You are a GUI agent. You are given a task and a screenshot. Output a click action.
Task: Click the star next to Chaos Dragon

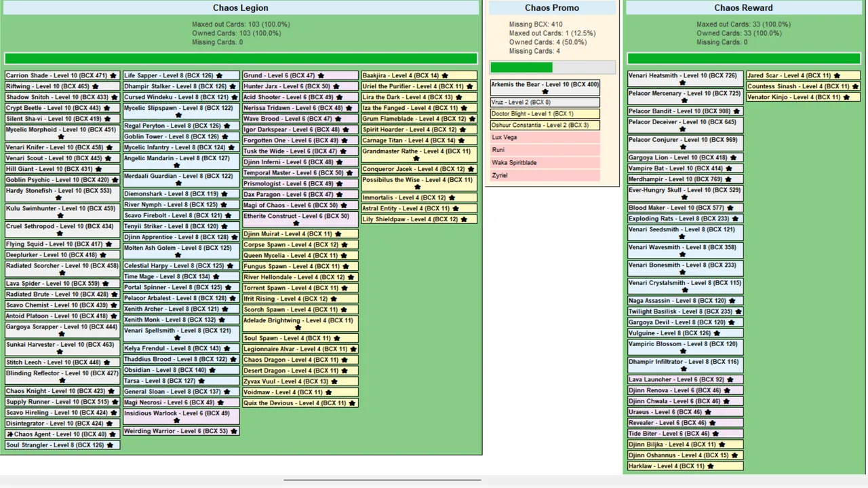point(345,360)
